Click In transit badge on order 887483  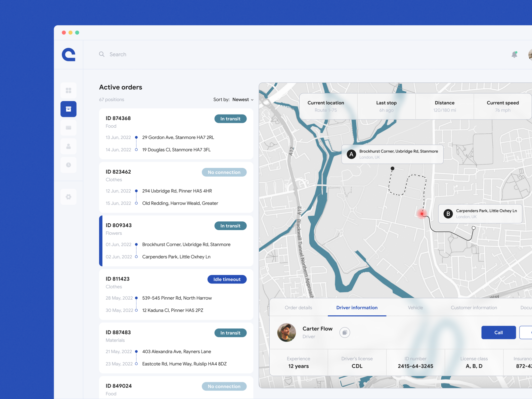[230, 333]
